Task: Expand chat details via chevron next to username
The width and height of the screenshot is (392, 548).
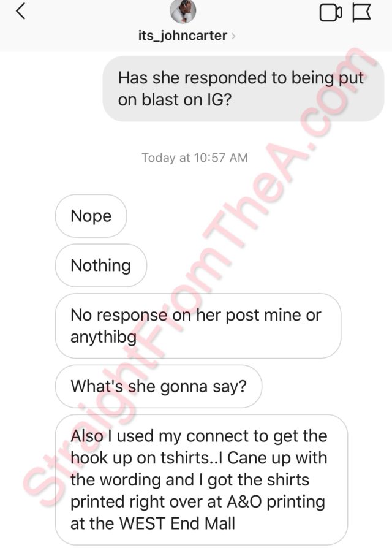Action: [233, 36]
